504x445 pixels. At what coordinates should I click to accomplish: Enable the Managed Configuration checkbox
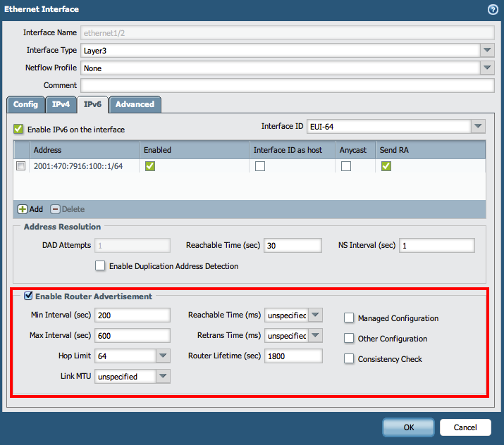(x=349, y=318)
